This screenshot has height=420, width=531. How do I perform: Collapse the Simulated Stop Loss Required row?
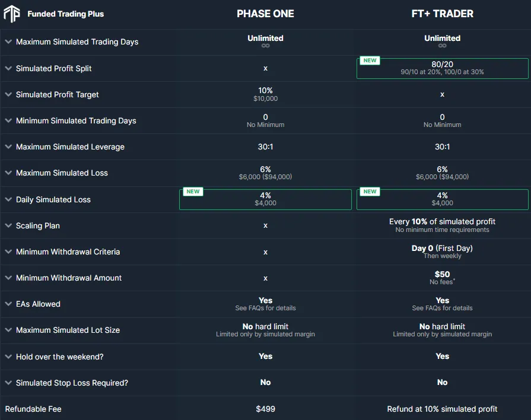[7, 383]
